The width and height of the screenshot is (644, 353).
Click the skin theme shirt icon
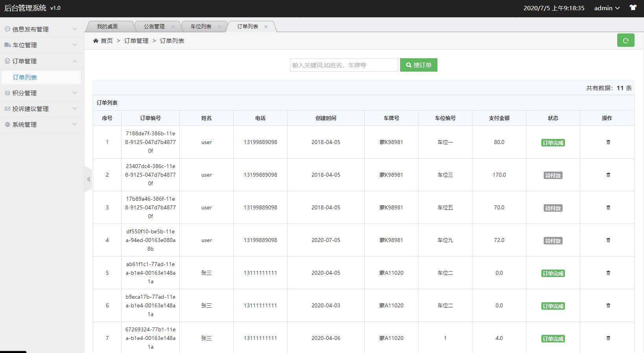[x=633, y=8]
